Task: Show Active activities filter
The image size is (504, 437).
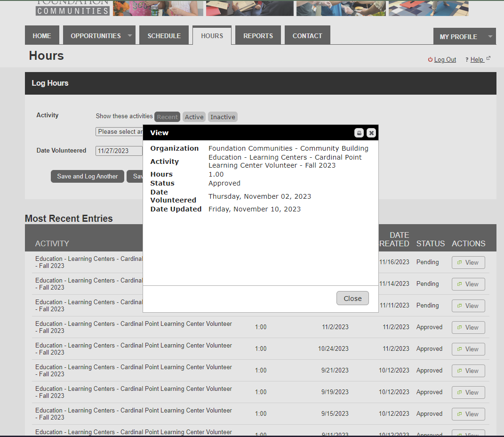Action: pyautogui.click(x=194, y=117)
